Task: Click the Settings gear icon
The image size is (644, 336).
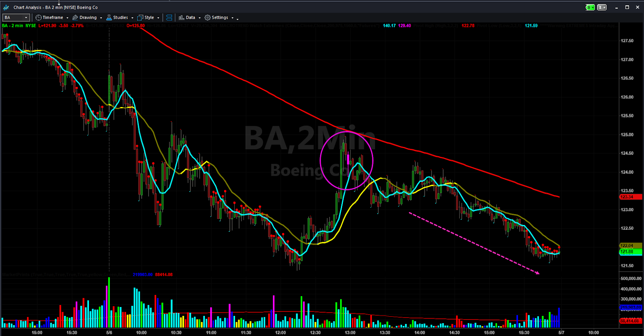Action: click(208, 18)
